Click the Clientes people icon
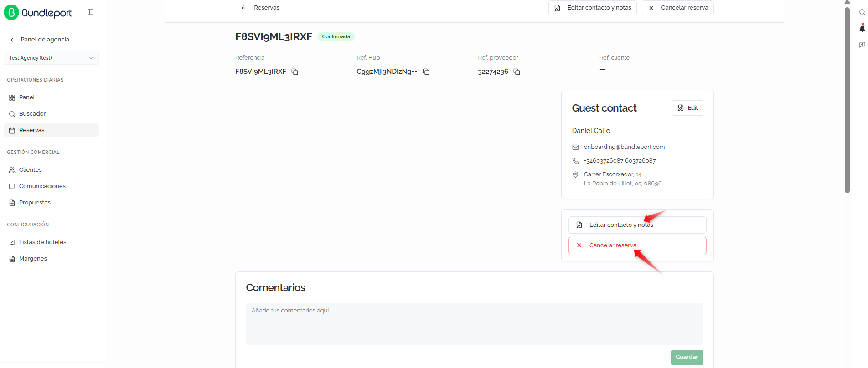 coord(12,170)
